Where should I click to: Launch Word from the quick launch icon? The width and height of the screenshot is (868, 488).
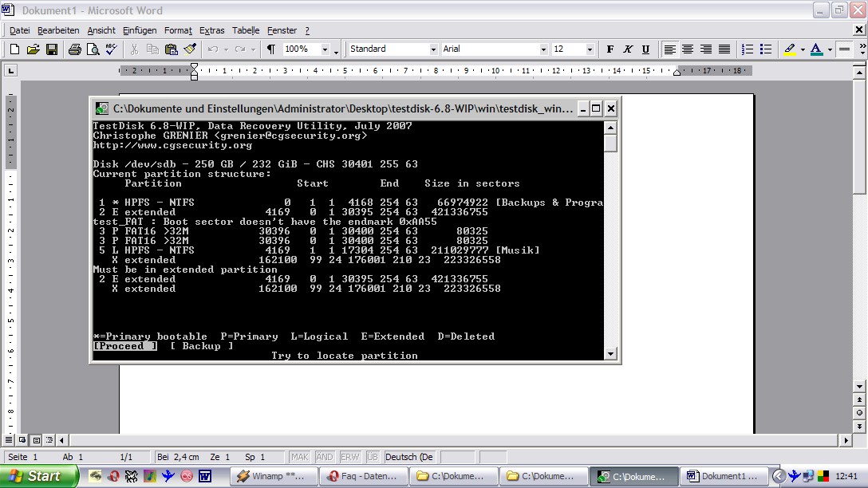click(x=205, y=476)
